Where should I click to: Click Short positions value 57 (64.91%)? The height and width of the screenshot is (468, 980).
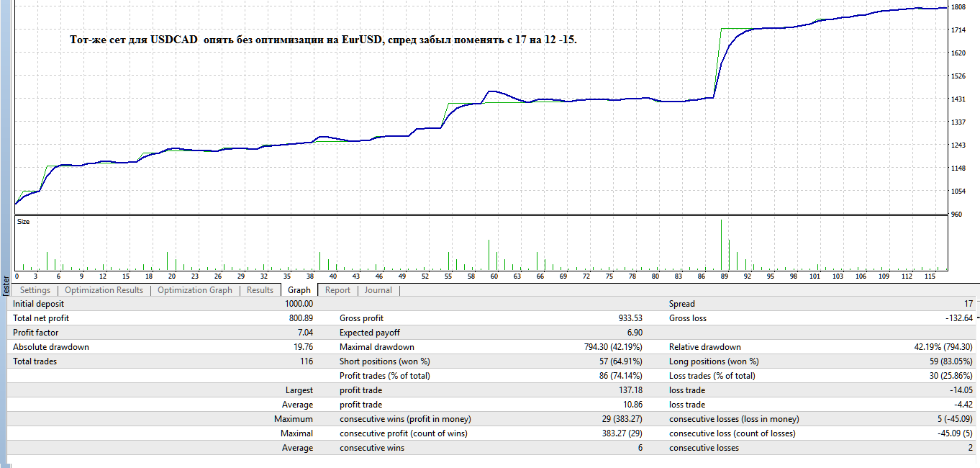pyautogui.click(x=621, y=361)
